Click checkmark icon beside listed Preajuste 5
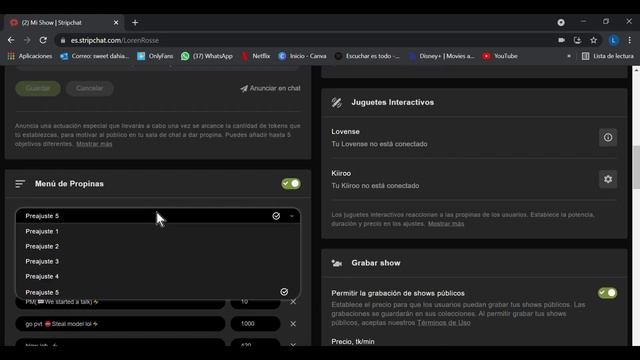The image size is (640, 360). click(284, 292)
